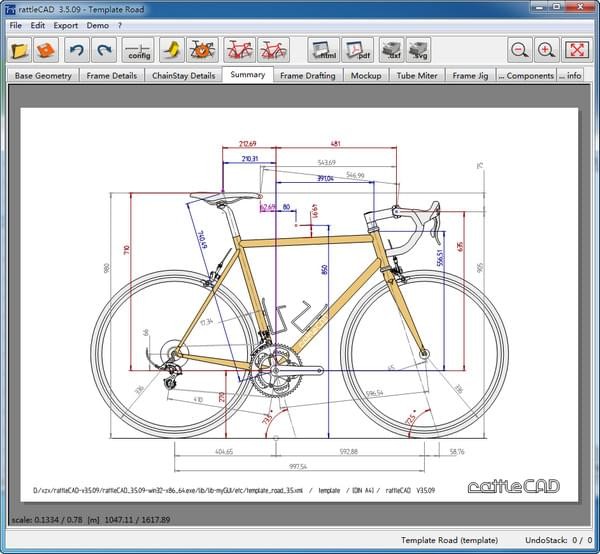This screenshot has width=600, height=554.
Task: Open the Demo menu
Action: coord(98,25)
